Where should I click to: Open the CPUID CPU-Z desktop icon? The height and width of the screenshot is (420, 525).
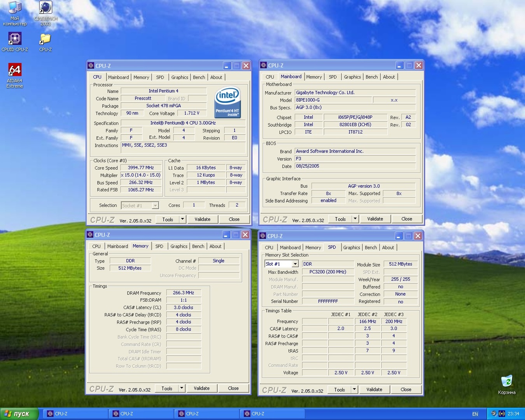point(15,42)
